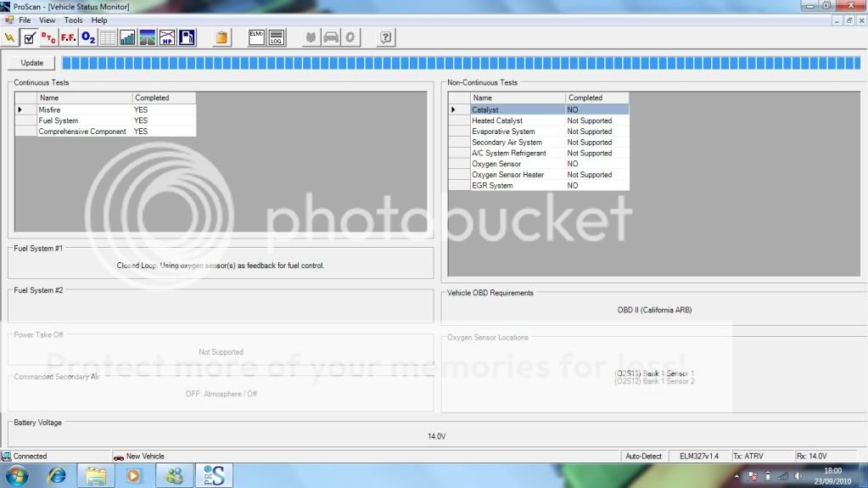The height and width of the screenshot is (488, 868).
Task: Click the Connect lightning bolt toolbar icon
Action: point(9,37)
